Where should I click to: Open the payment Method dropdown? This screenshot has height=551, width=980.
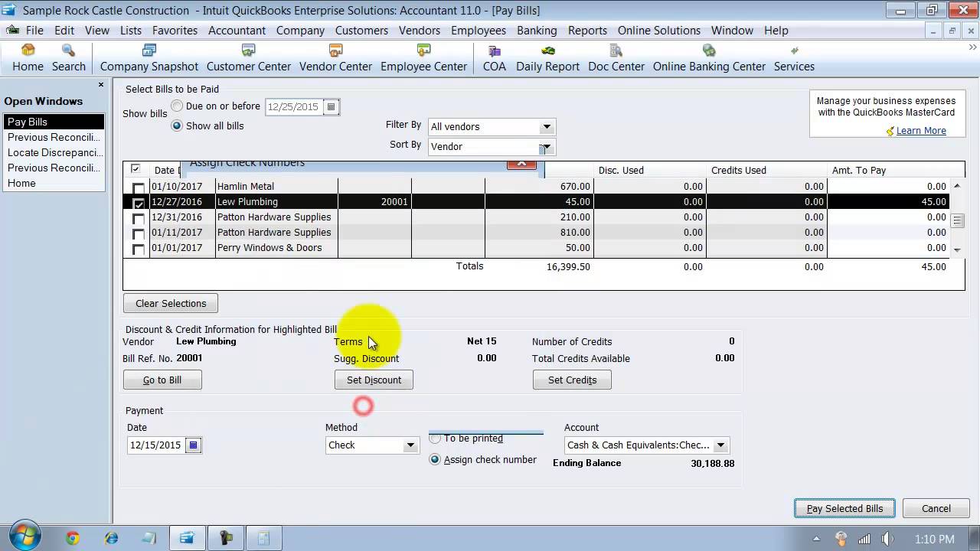[410, 445]
